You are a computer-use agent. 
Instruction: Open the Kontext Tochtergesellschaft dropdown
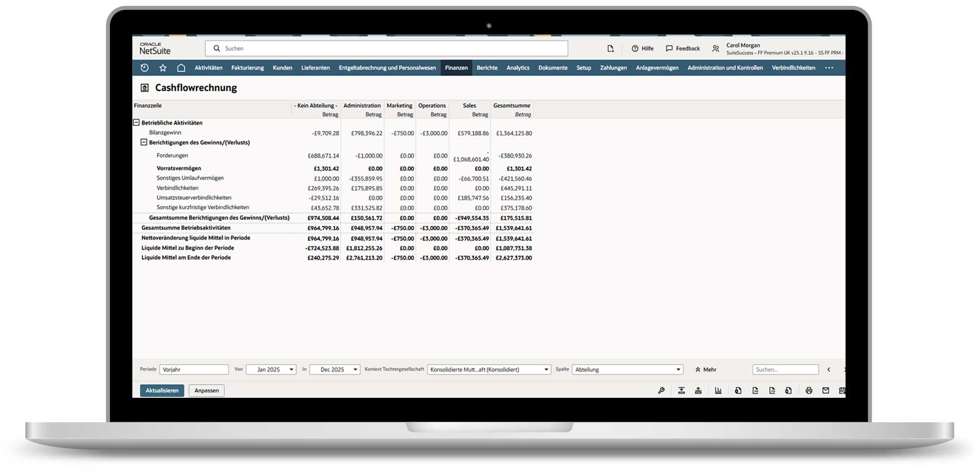(x=489, y=369)
